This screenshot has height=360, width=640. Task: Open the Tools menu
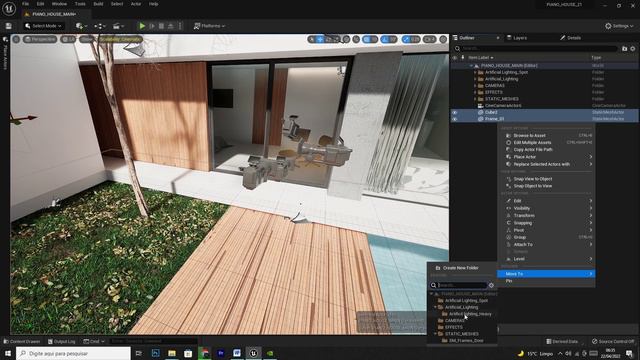[80, 4]
